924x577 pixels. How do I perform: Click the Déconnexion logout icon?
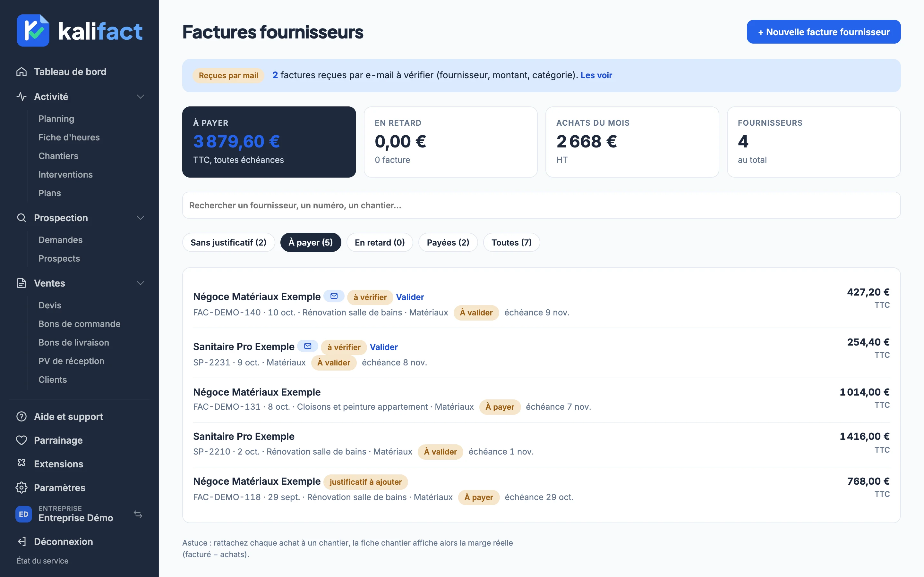point(21,541)
